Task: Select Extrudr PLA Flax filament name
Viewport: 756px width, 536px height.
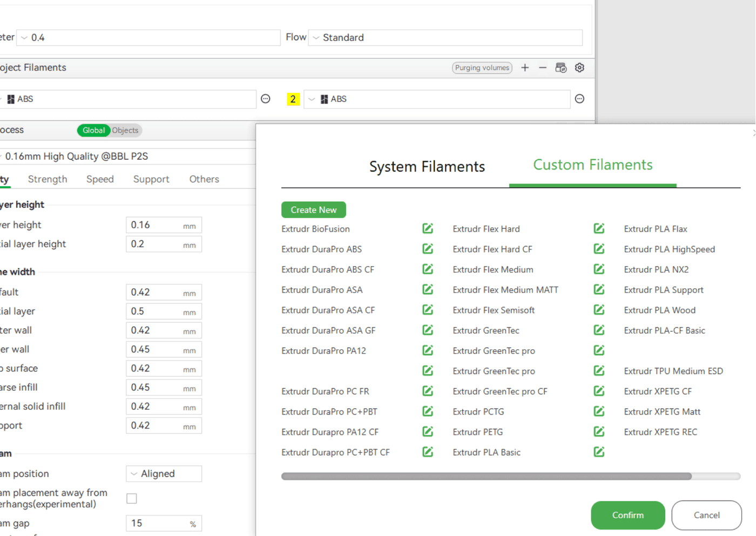Action: pos(656,229)
